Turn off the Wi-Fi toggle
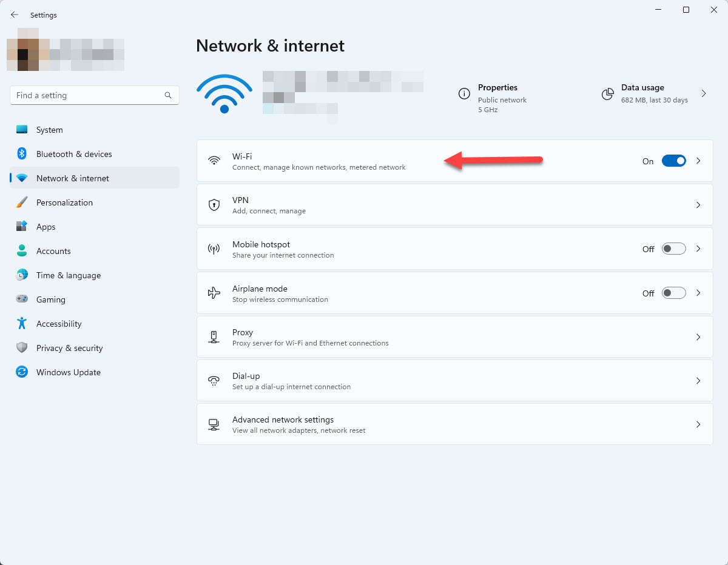 (x=673, y=161)
